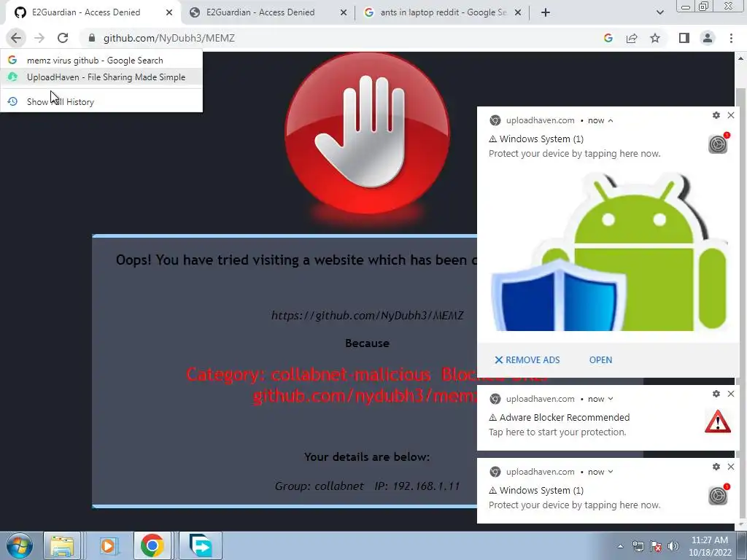Click the blocked URL https://github.com/NyDubh3/MEMZ text

(x=368, y=315)
